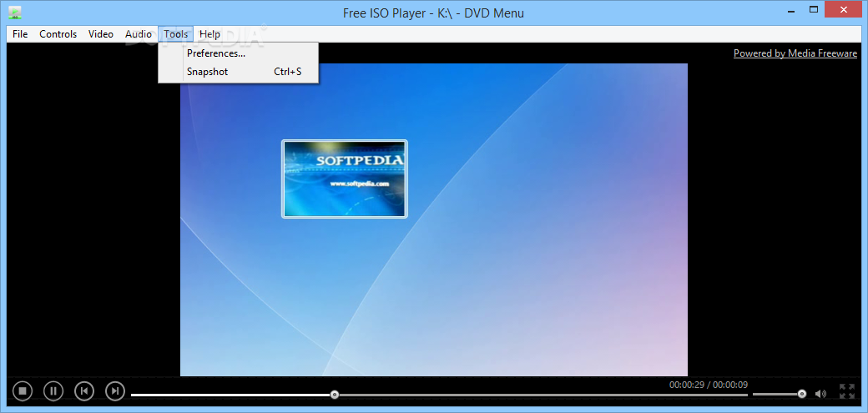Close the Free ISO Player window
This screenshot has height=413, width=868.
(x=844, y=10)
